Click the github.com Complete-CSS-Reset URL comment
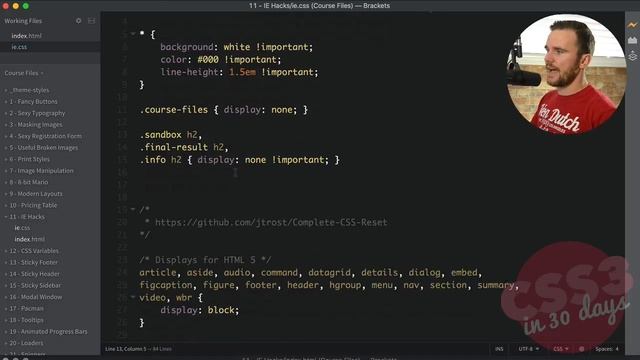Screen dimensions: 640x360 pyautogui.click(x=271, y=222)
